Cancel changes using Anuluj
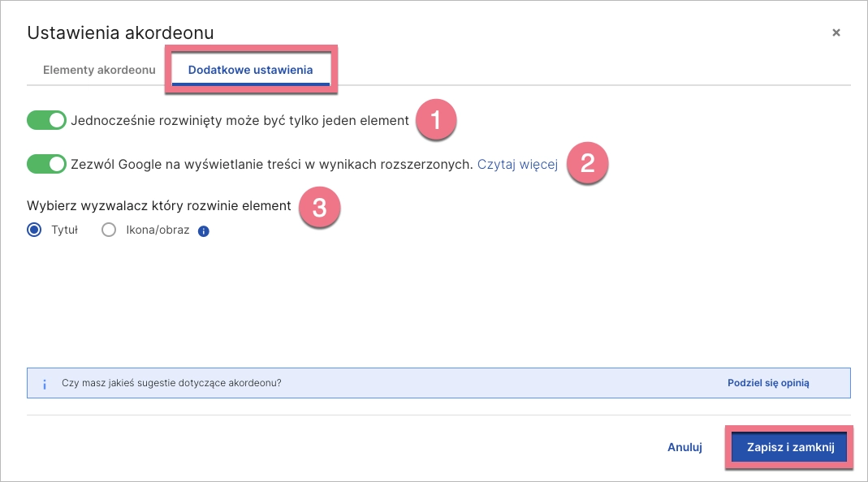The height and width of the screenshot is (482, 868). pos(684,446)
